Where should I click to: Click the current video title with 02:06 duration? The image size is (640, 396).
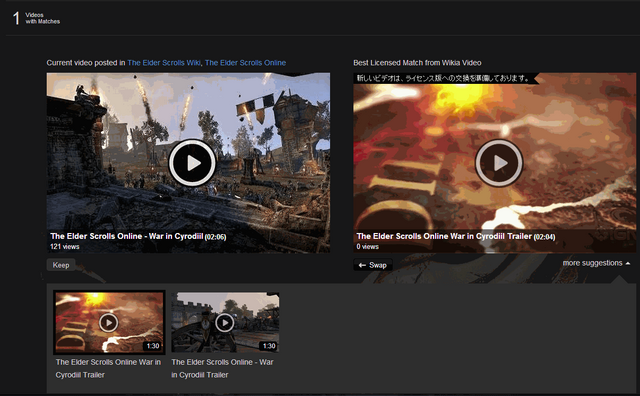138,236
